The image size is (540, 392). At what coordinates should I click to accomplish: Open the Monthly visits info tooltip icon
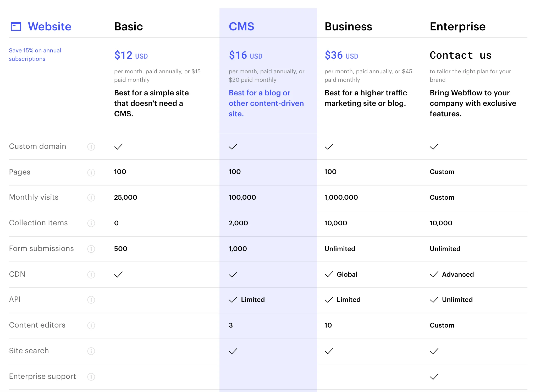click(91, 198)
